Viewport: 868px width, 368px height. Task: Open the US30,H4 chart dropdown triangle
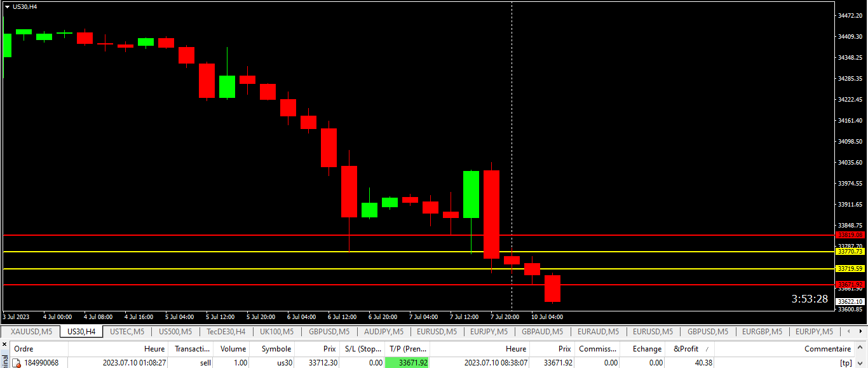coord(7,6)
